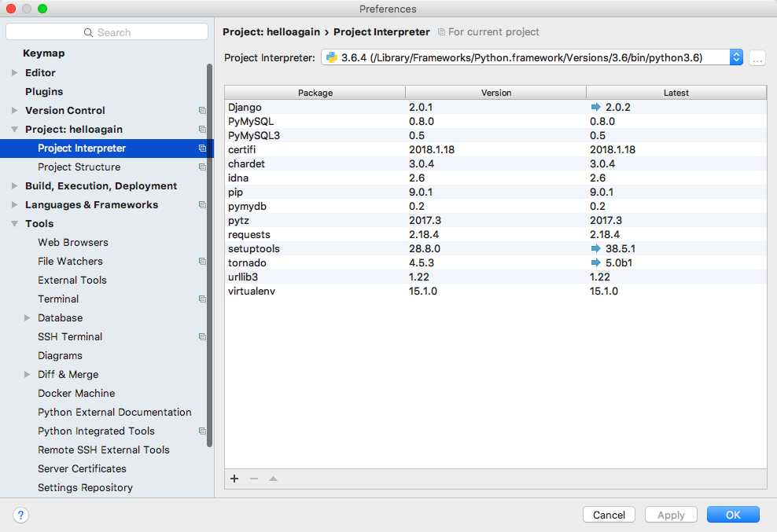Image resolution: width=777 pixels, height=532 pixels.
Task: Click the interpreter settings ellipsis button
Action: tap(757, 58)
